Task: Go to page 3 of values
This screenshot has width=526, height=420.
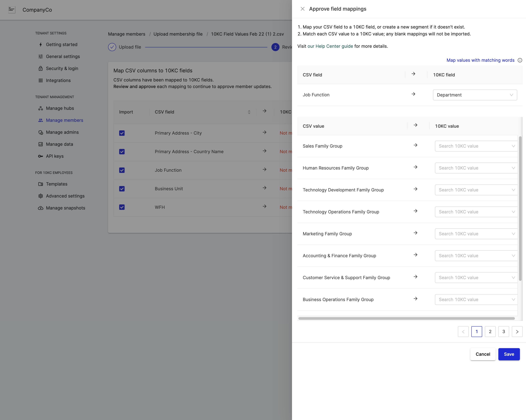Action: point(504,331)
